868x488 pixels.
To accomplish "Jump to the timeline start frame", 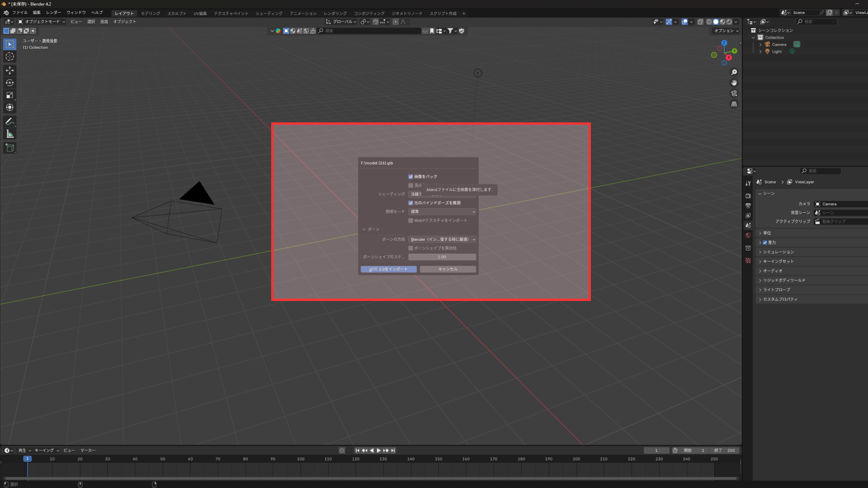I will pos(357,450).
